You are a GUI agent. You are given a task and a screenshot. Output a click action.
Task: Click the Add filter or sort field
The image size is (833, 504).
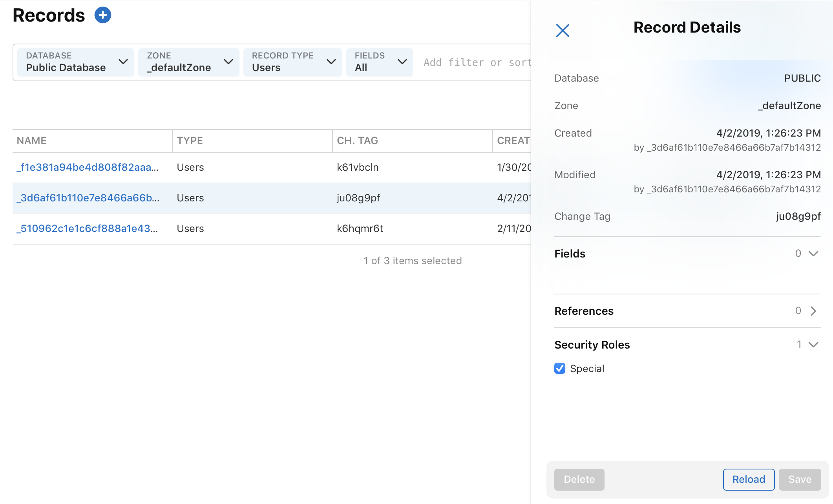click(476, 62)
